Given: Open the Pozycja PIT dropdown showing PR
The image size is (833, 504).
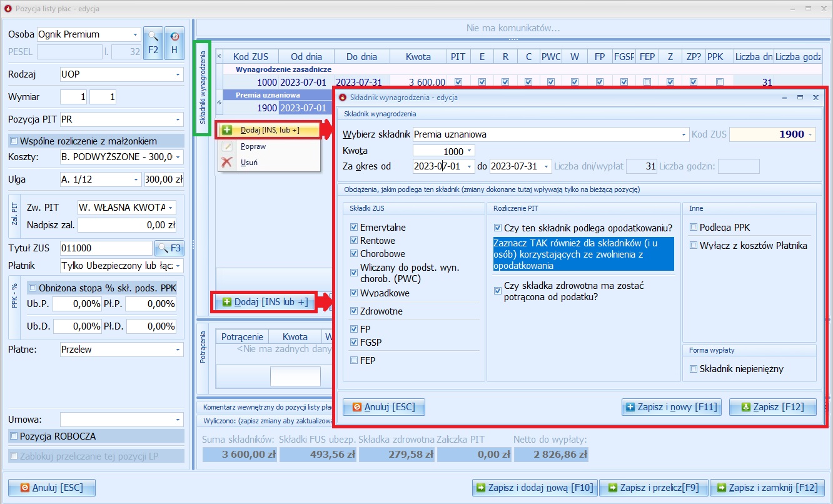Looking at the screenshot, I should [178, 119].
